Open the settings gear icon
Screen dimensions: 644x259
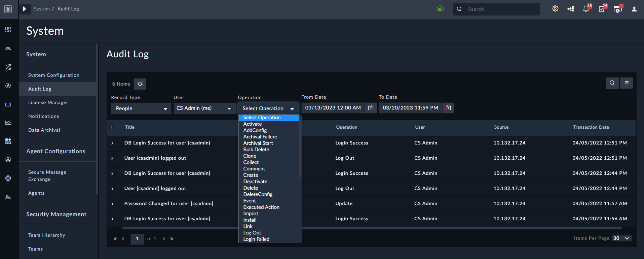(555, 9)
